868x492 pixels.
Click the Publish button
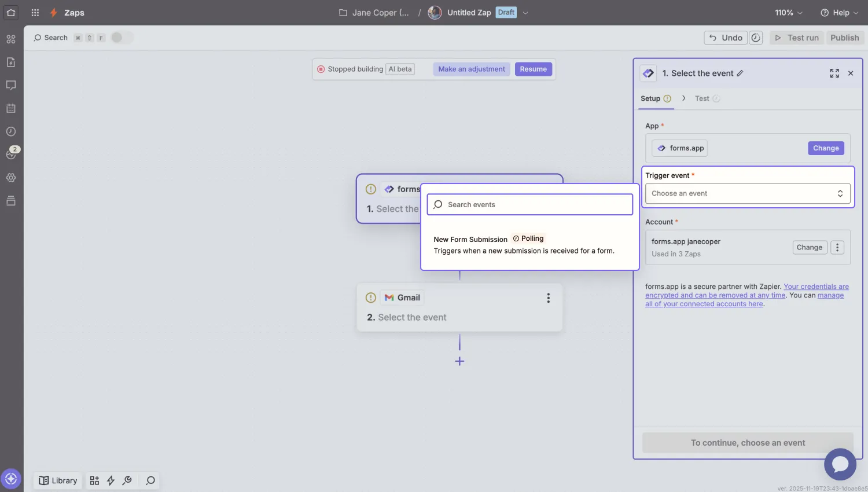pyautogui.click(x=844, y=37)
